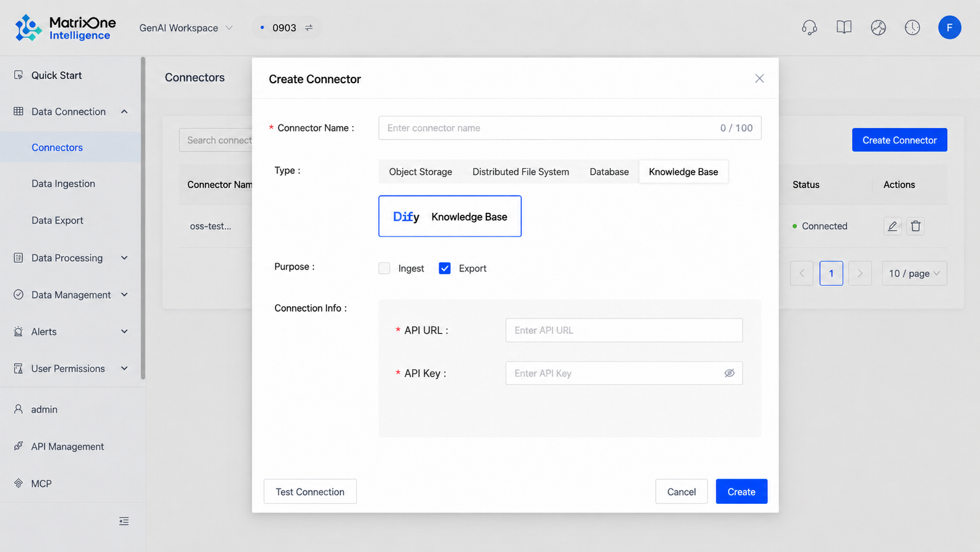Click the User Permissions icon
This screenshot has height=552, width=980.
(18, 368)
